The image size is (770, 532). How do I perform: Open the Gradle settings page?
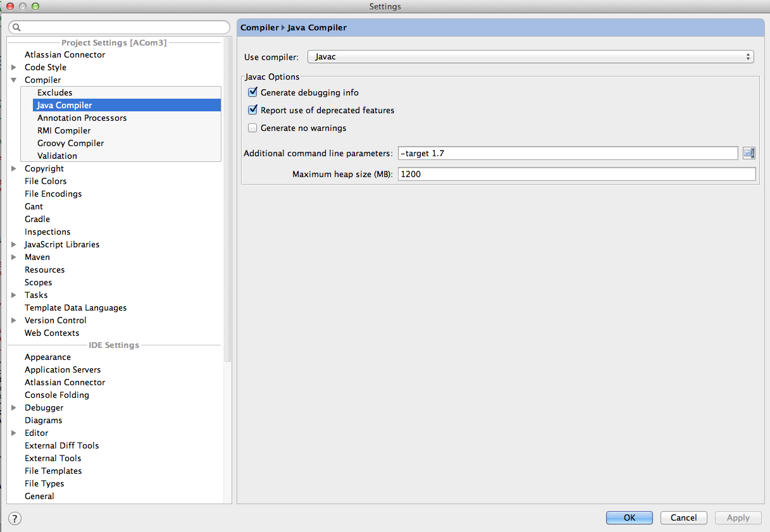coord(37,219)
